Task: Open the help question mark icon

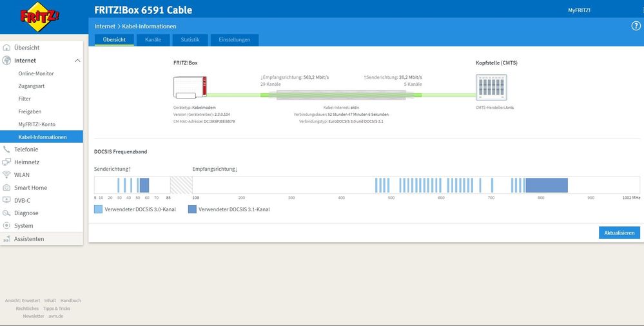Action: tap(636, 26)
